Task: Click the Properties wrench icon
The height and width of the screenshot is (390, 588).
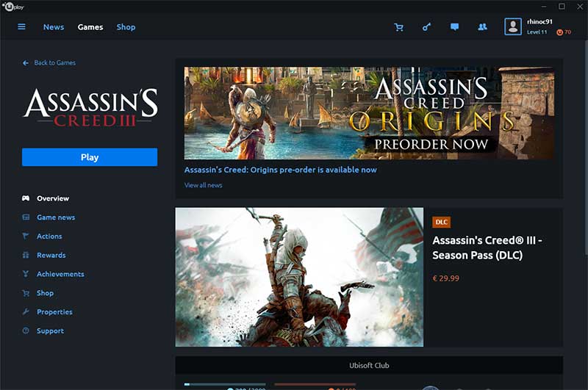Action: [26, 311]
